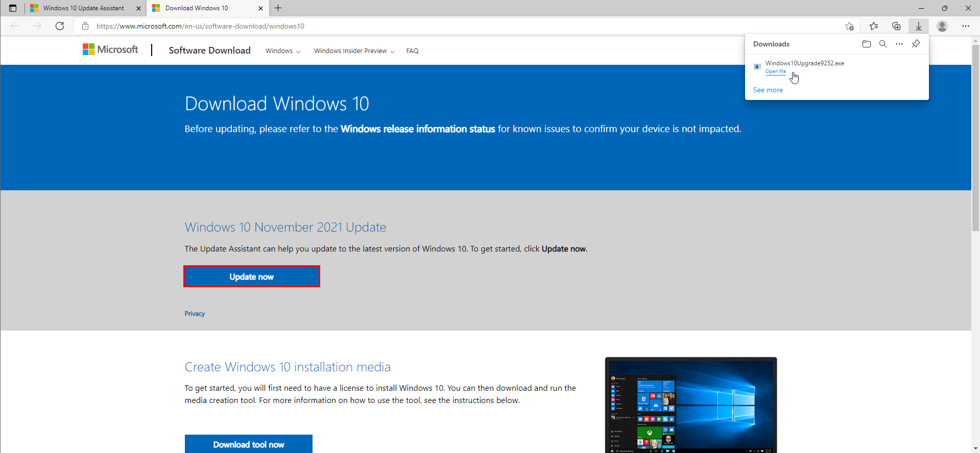Click the Downloads arrow toolbar icon

click(x=919, y=26)
